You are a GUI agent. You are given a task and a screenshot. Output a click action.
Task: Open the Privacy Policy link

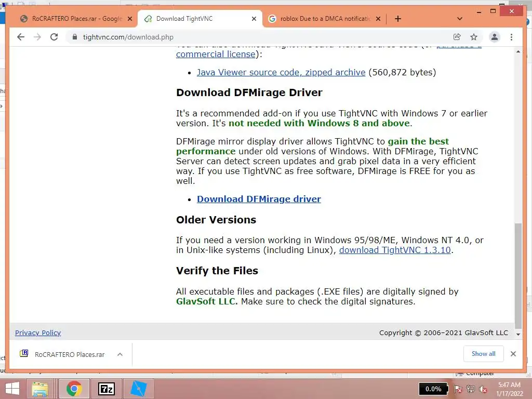[37, 332]
